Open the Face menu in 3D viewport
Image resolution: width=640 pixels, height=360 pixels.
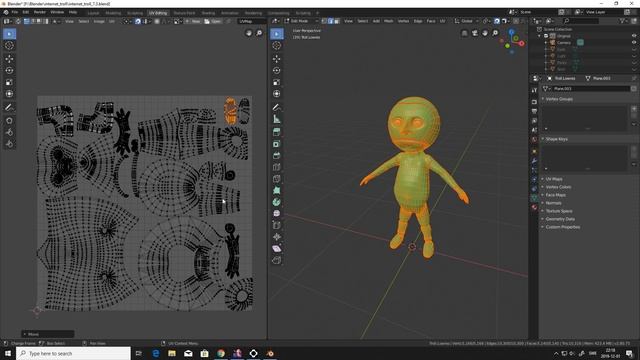[x=431, y=21]
